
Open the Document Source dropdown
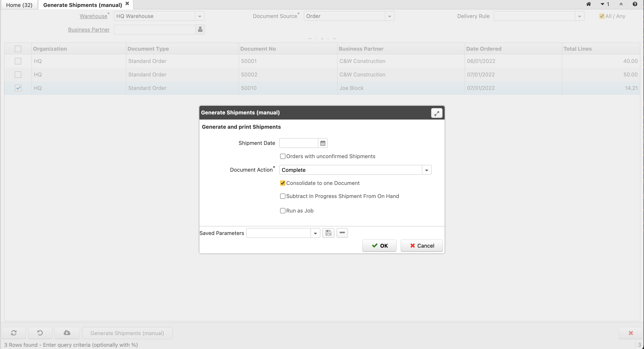tap(389, 16)
